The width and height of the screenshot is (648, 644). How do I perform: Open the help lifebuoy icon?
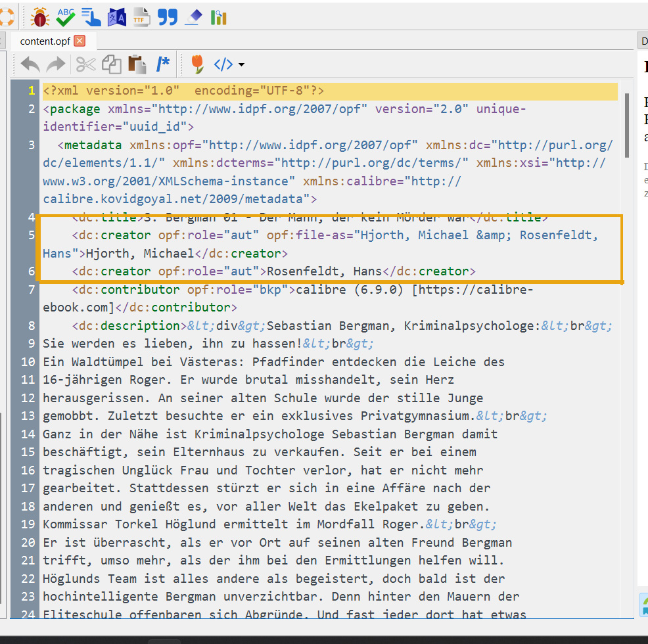[6, 17]
